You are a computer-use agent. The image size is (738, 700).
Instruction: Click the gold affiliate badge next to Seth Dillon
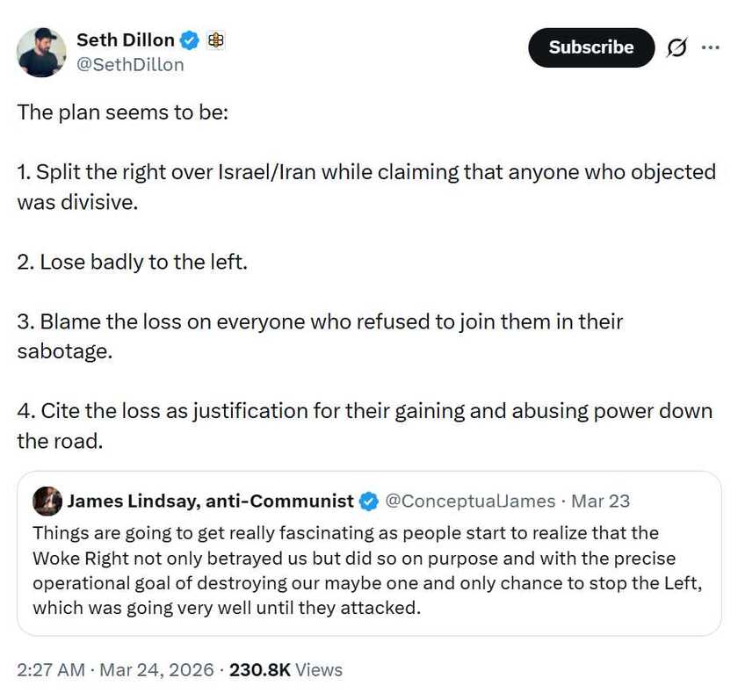215,40
